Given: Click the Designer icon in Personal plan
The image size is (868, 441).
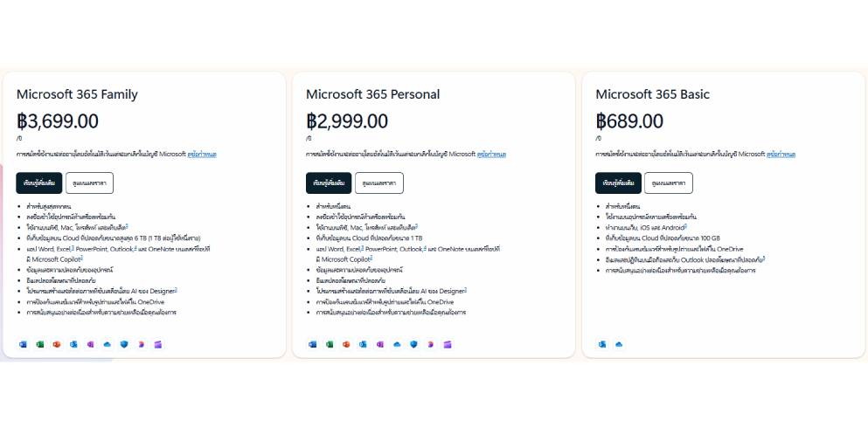Looking at the screenshot, I should point(431,344).
